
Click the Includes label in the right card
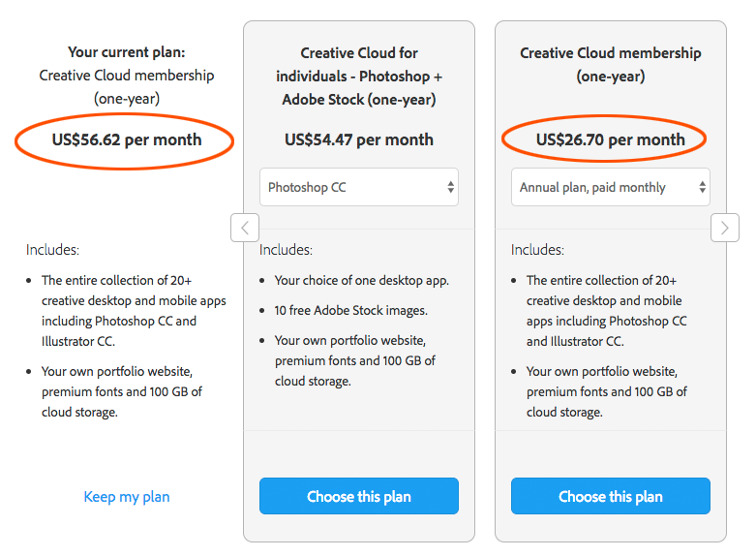coord(537,250)
